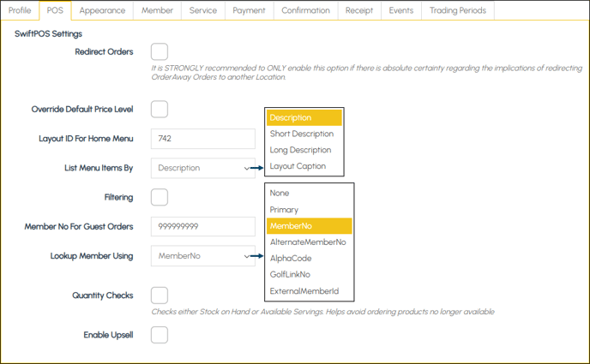
Task: Turn on Quantity Checks checkbox
Action: click(159, 295)
